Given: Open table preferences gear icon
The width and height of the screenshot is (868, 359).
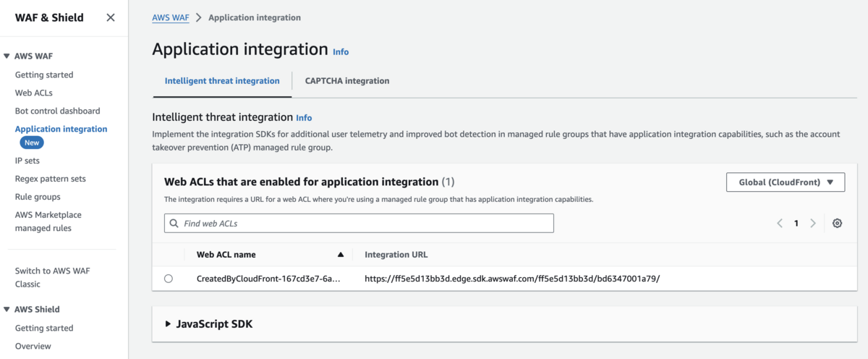Looking at the screenshot, I should [837, 224].
